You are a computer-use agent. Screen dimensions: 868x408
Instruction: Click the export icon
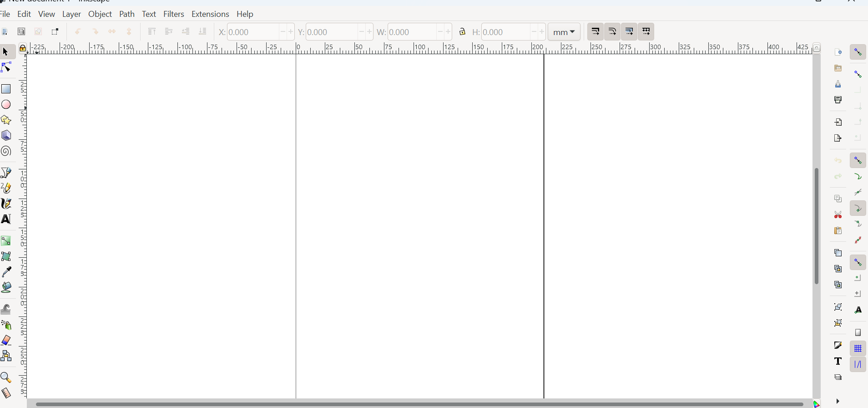pyautogui.click(x=838, y=138)
